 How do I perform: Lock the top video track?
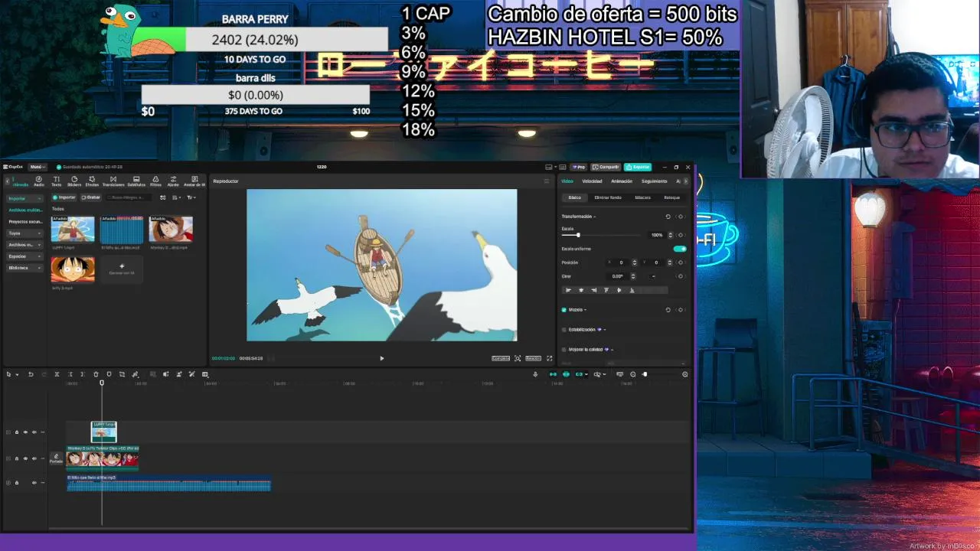tap(17, 432)
